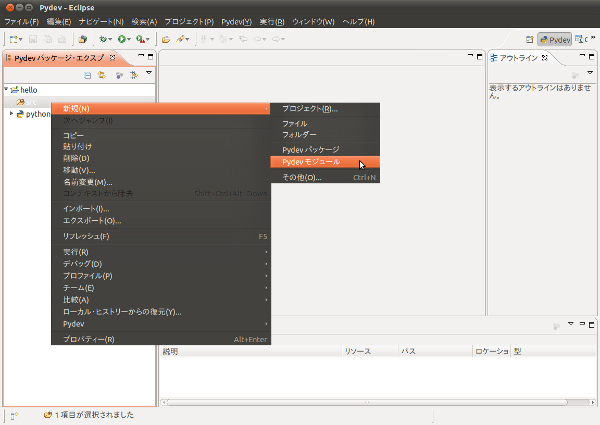Open the Run configurations dropdown arrow
The image size is (600, 425).
click(x=129, y=39)
